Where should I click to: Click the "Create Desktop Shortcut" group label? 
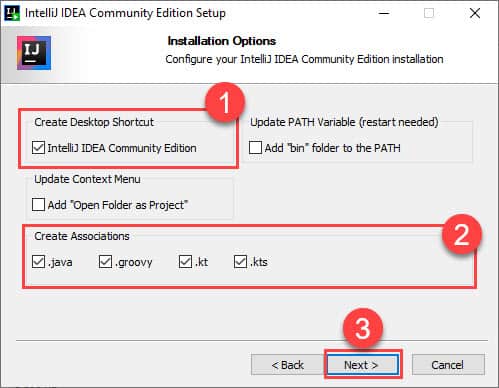pyautogui.click(x=94, y=122)
